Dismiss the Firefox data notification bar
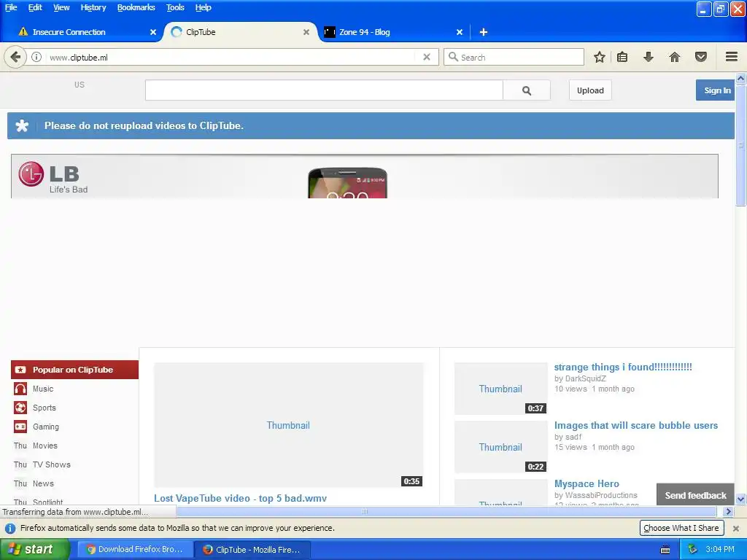This screenshot has width=747, height=560. click(735, 528)
